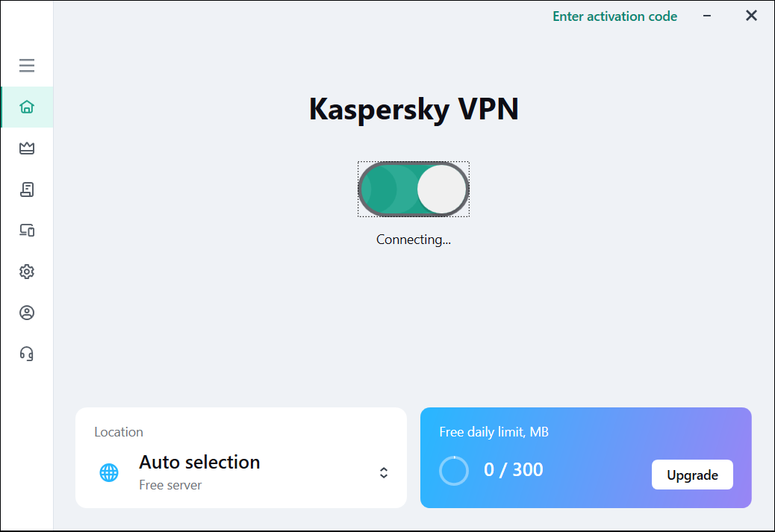Screen dimensions: 775x532
Task: Open the crown premium subscription icon
Action: tap(27, 148)
